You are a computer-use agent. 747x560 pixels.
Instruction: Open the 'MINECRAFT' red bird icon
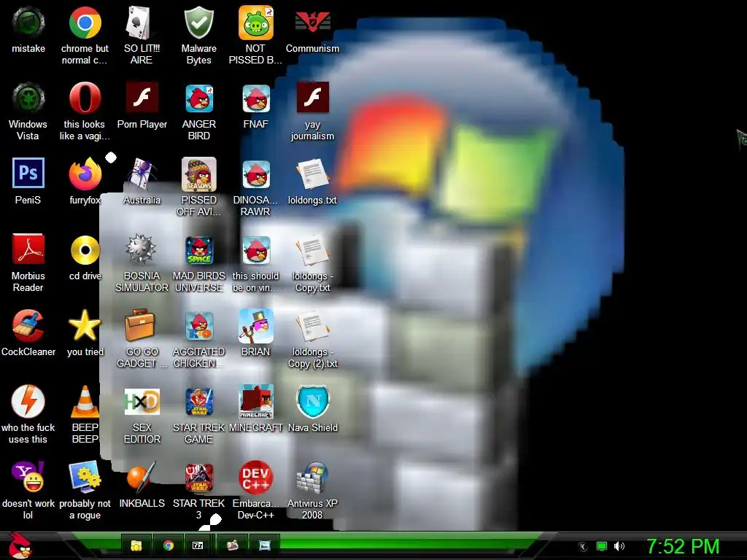[x=256, y=402]
